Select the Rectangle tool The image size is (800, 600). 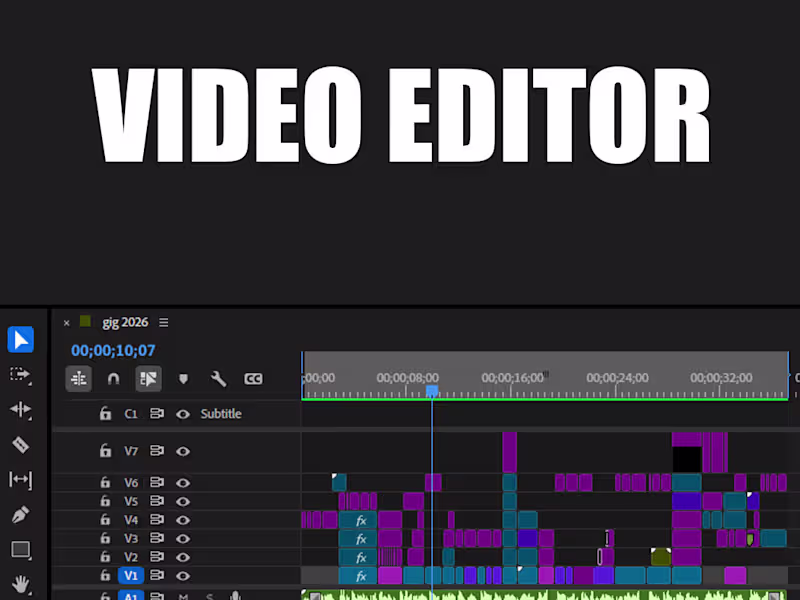pos(21,550)
